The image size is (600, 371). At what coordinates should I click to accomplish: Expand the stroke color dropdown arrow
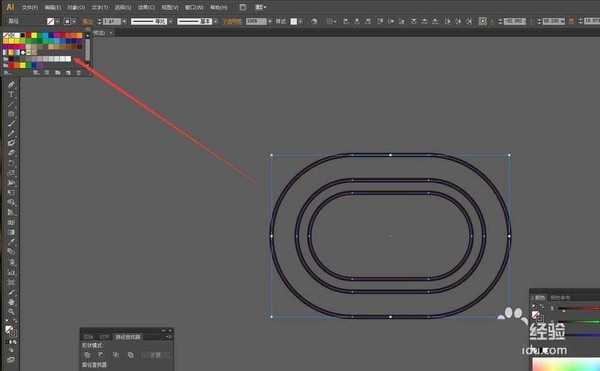point(74,21)
